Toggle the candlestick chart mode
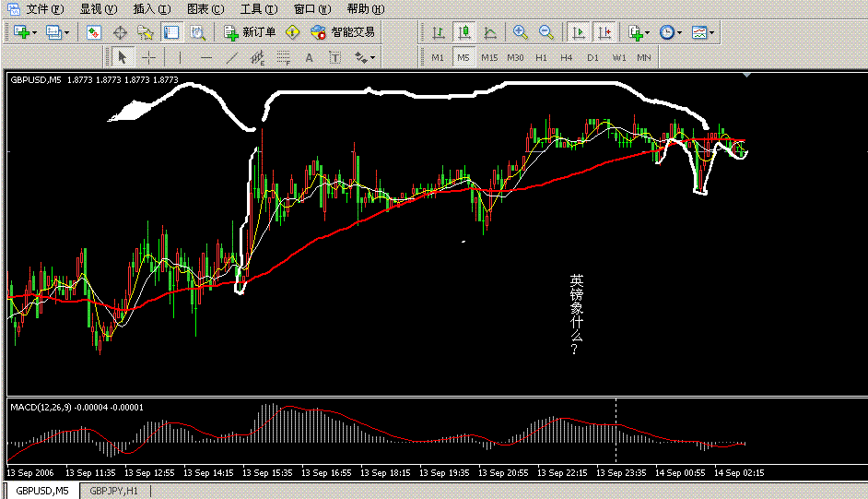Image resolution: width=868 pixels, height=499 pixels. [x=465, y=32]
